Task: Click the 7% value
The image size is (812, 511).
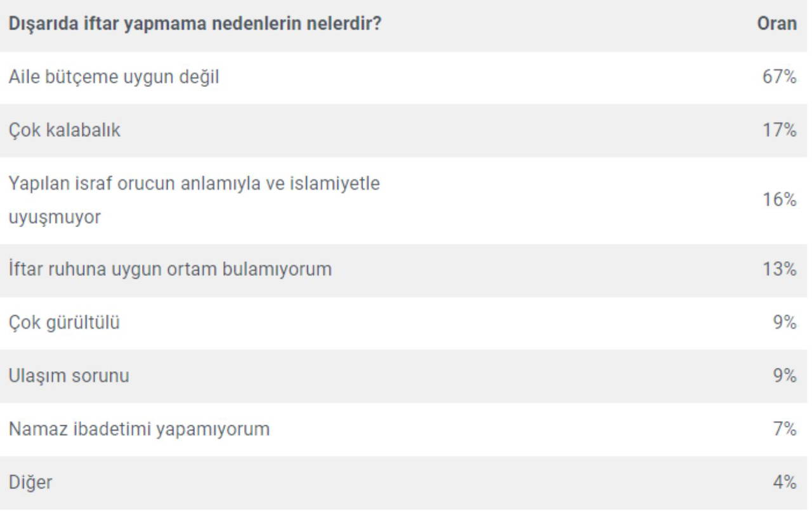Action: click(x=784, y=429)
